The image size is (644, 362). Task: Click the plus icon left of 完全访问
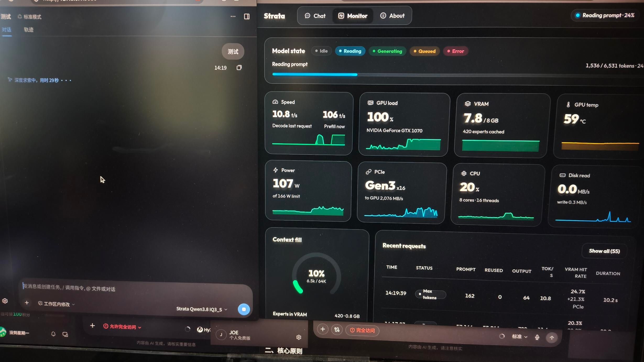(x=323, y=329)
